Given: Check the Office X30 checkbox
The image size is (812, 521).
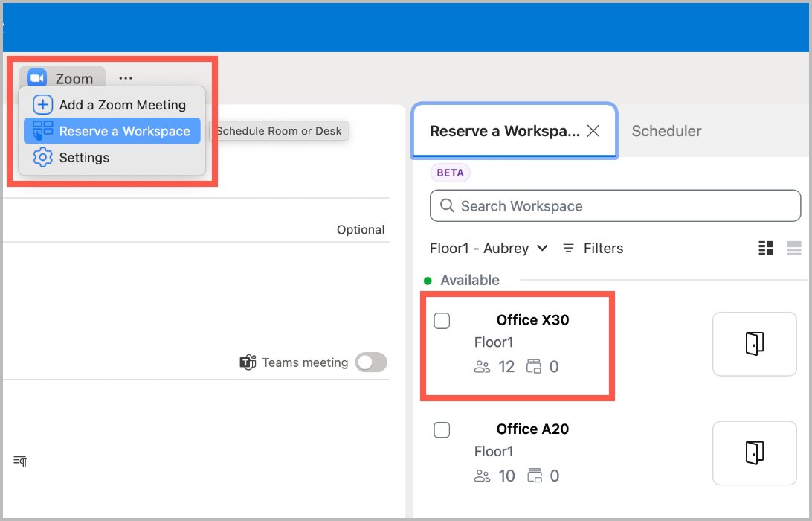Looking at the screenshot, I should pyautogui.click(x=442, y=321).
